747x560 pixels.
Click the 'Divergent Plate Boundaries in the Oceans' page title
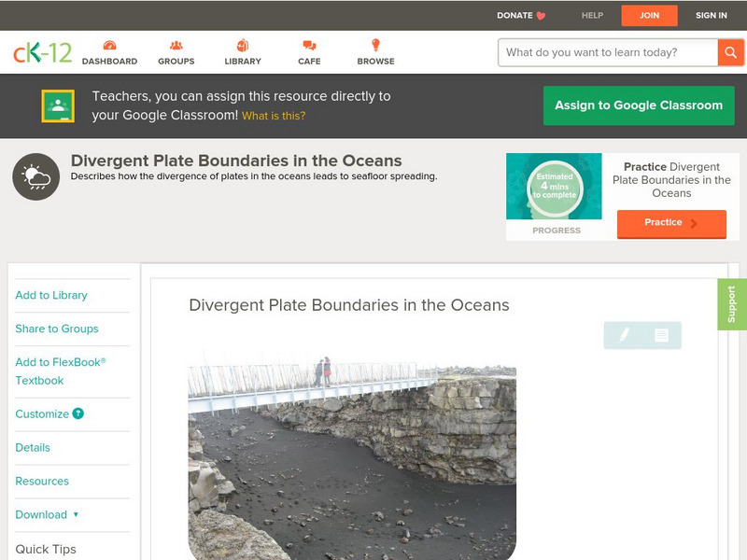(x=236, y=161)
